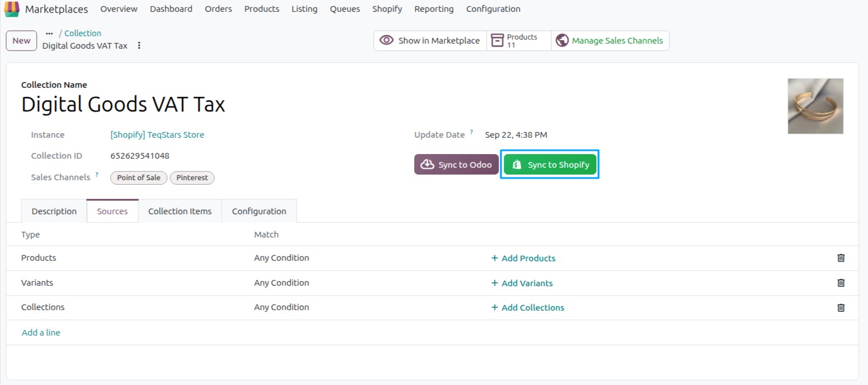Open the Overview menu

(119, 9)
